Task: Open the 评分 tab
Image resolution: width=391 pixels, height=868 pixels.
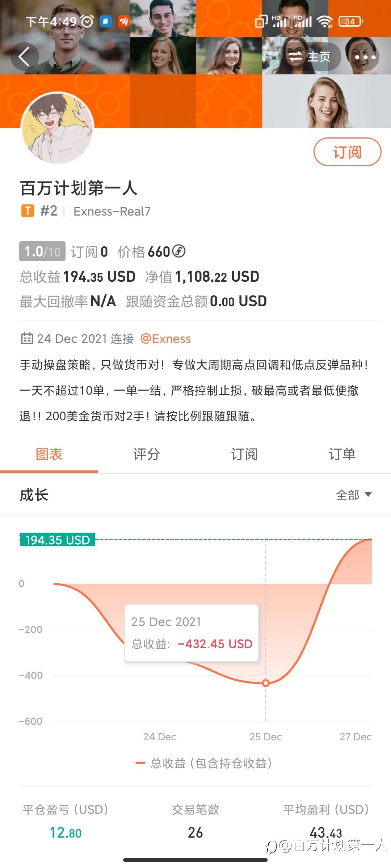Action: (147, 454)
